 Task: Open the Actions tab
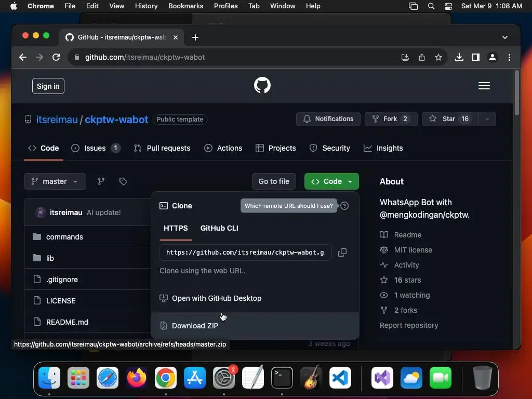pyautogui.click(x=223, y=148)
